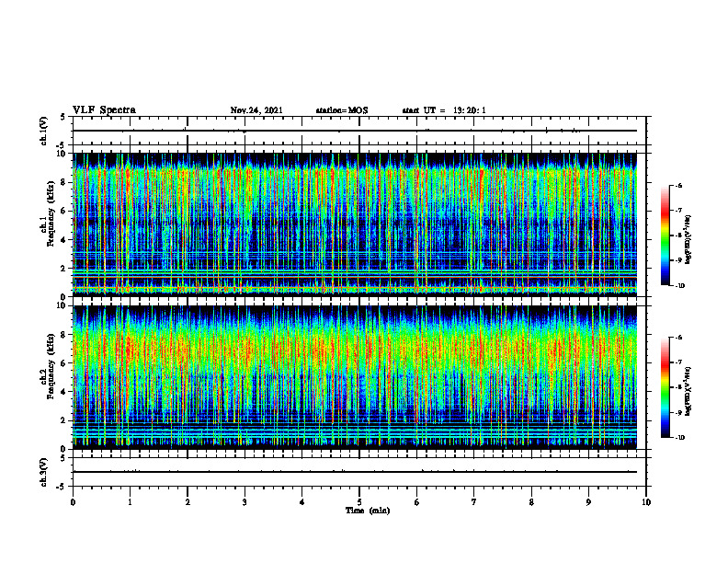
Task: Click time axis tick label "1"
Action: pos(130,502)
